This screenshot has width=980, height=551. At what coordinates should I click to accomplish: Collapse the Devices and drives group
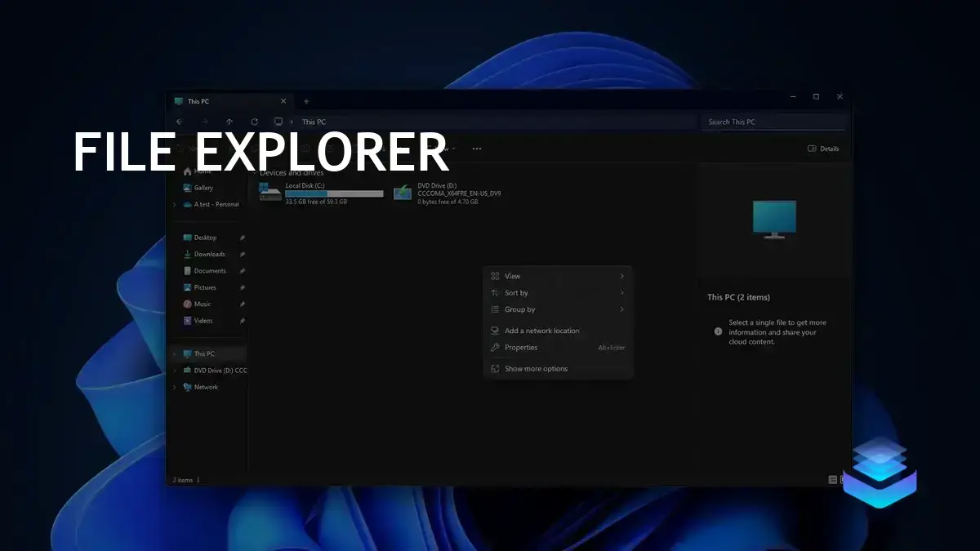253,173
